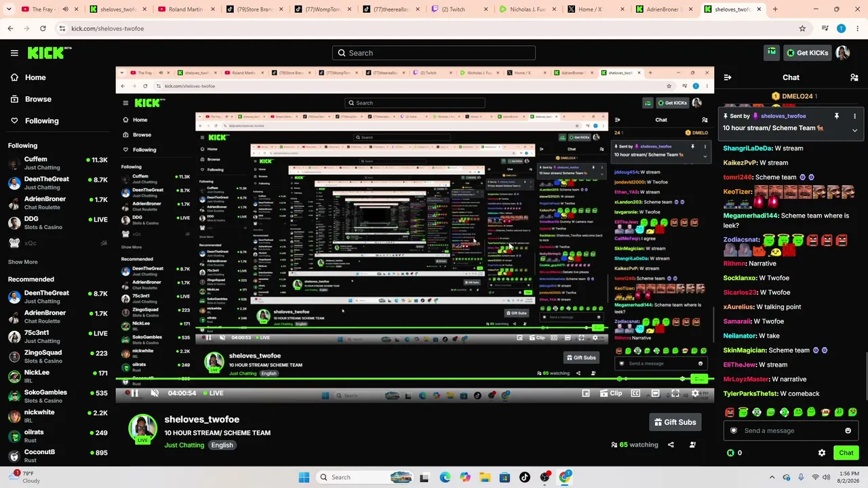Share the stream via the share icon

pos(671,445)
